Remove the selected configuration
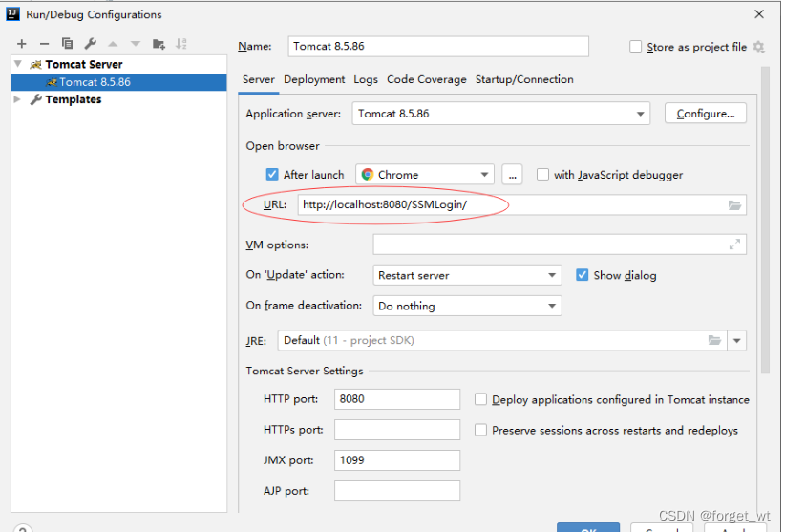This screenshot has width=785, height=532. coord(44,44)
